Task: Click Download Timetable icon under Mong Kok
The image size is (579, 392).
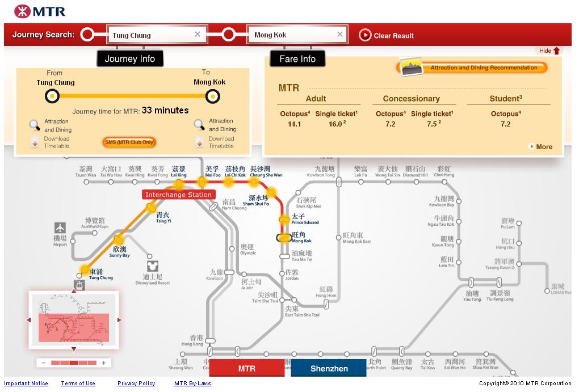Action: pyautogui.click(x=199, y=142)
